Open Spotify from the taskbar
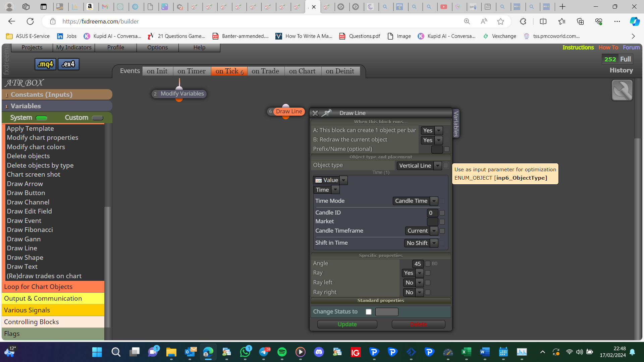 pyautogui.click(x=282, y=352)
